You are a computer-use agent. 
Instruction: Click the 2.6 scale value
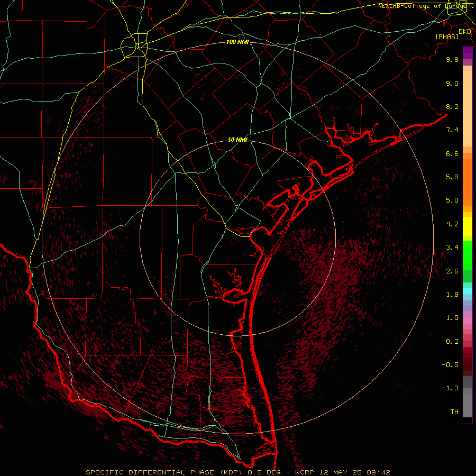(452, 271)
